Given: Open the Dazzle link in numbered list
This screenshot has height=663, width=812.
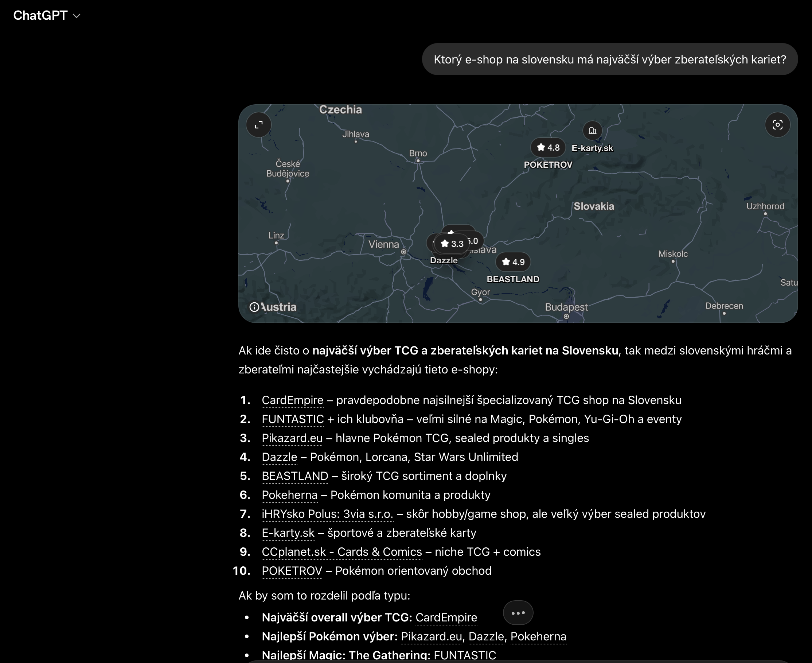Looking at the screenshot, I should pyautogui.click(x=279, y=457).
